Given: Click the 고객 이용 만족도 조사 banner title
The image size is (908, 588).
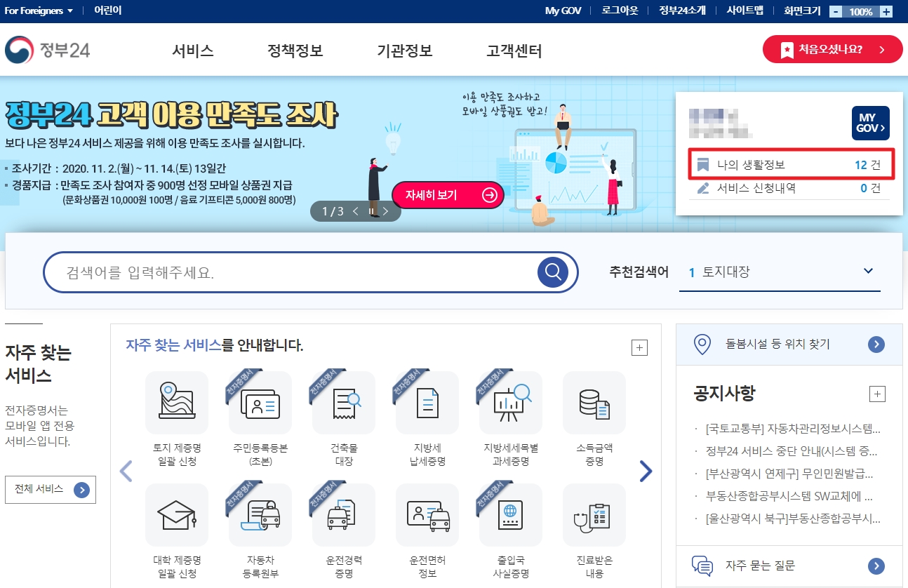Looking at the screenshot, I should [x=171, y=116].
